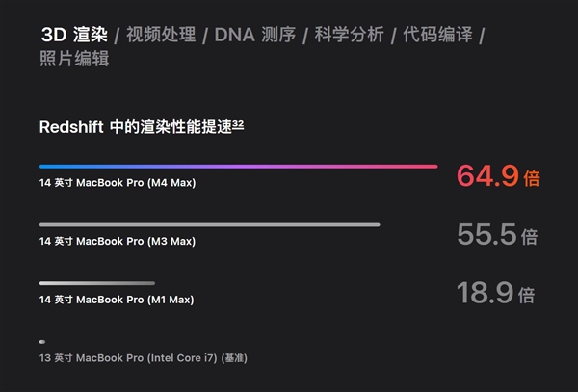Open footnote 32 superscript link
Image resolution: width=578 pixels, height=392 pixels.
point(237,123)
